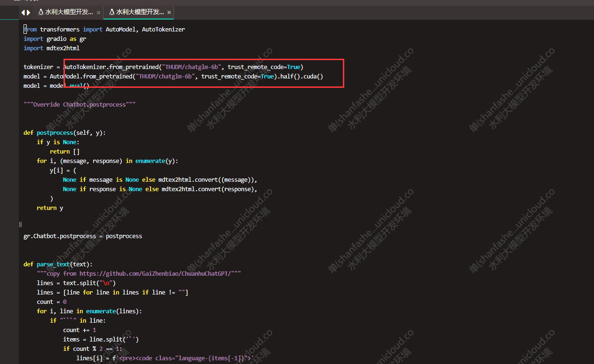Screen dimensions: 594x364
Task: Click the 'def parse_text(text):' line
Action: (58, 264)
